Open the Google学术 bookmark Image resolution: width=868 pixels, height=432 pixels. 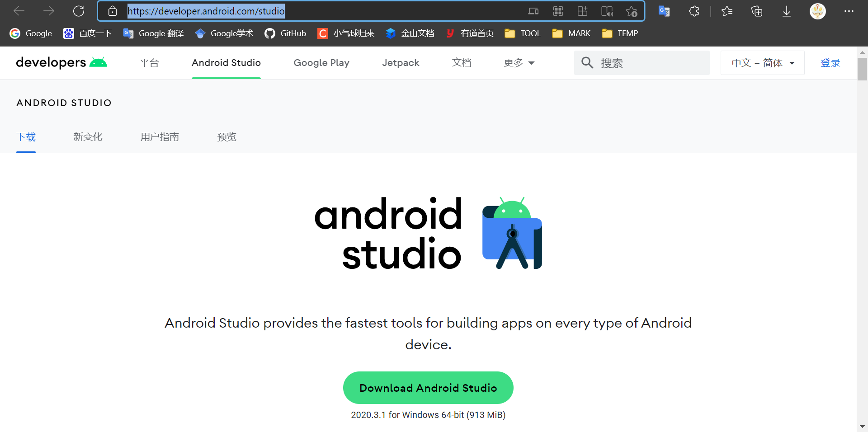pos(224,33)
